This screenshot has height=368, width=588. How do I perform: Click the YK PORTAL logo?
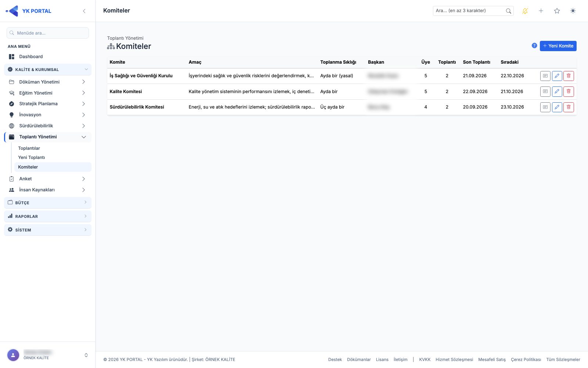click(x=29, y=11)
